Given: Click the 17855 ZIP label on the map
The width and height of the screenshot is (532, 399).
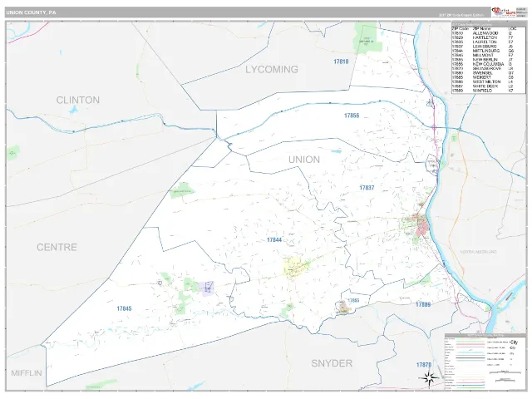Looking at the screenshot, I should [353, 301].
